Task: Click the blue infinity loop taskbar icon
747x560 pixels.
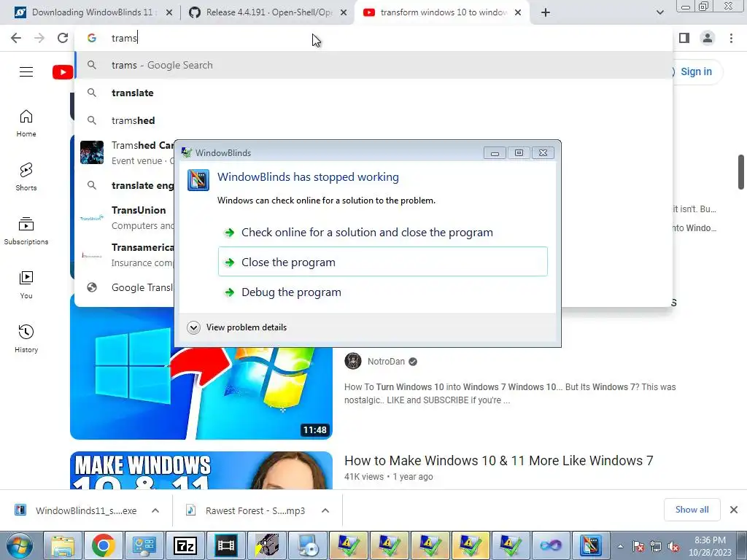Action: (x=551, y=545)
